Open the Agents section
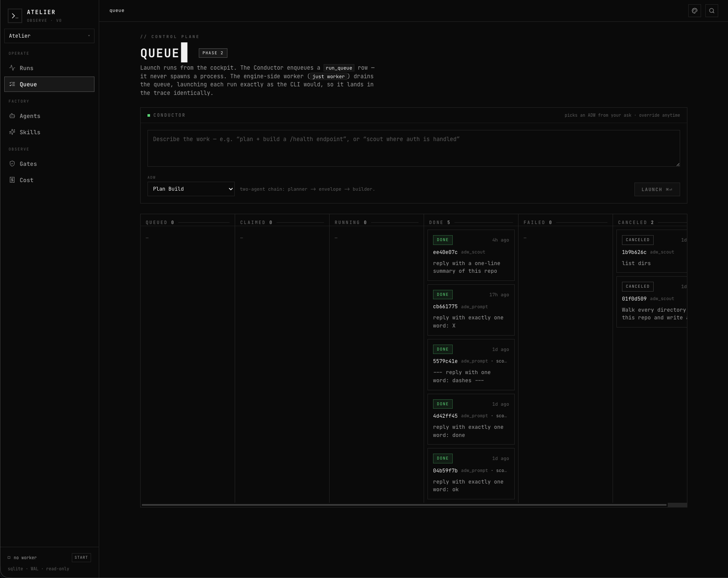This screenshot has height=578, width=728. [49, 116]
